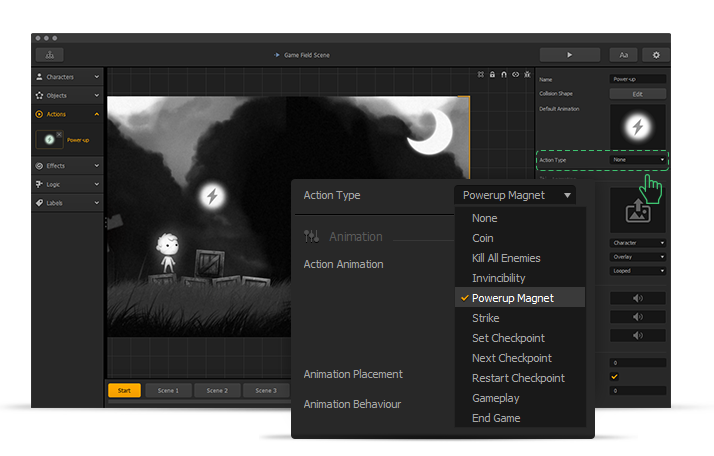Choose Strike option
Viewport: 714px width, 456px height.
click(x=520, y=318)
